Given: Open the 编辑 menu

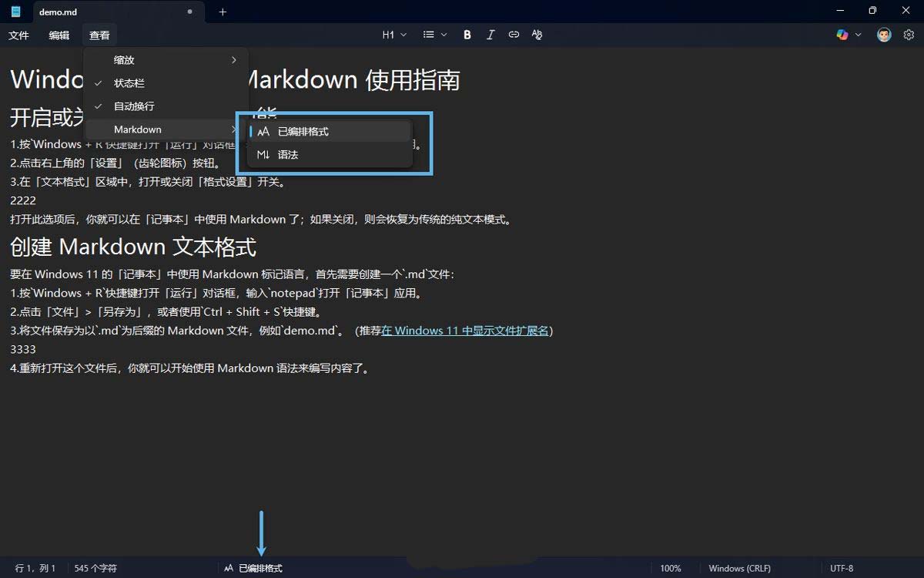Looking at the screenshot, I should click(x=59, y=35).
